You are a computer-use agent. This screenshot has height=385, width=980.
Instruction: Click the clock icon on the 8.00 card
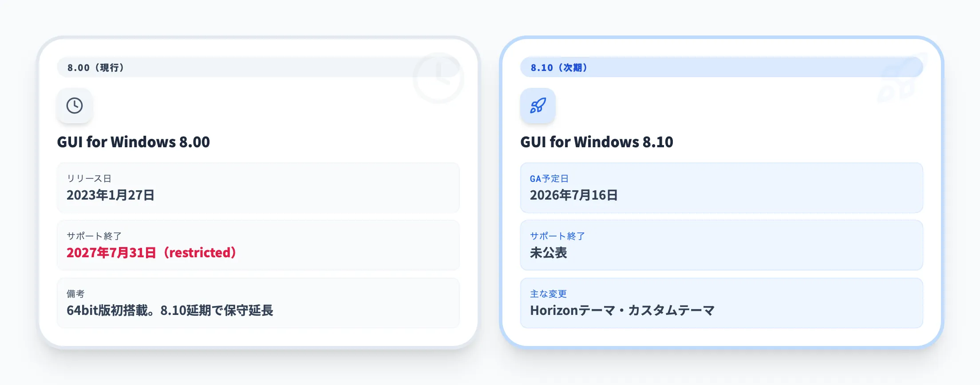coord(75,106)
